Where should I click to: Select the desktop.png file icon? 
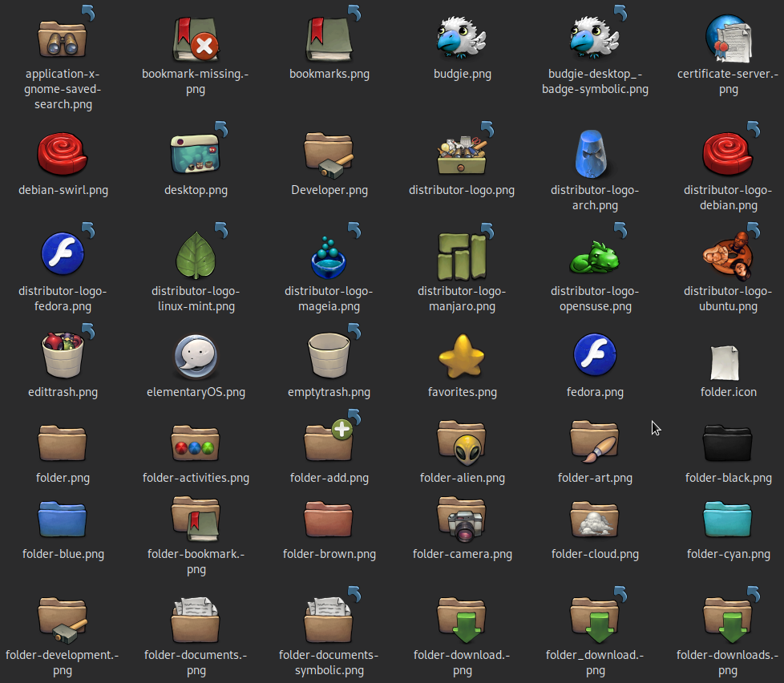[x=196, y=154]
